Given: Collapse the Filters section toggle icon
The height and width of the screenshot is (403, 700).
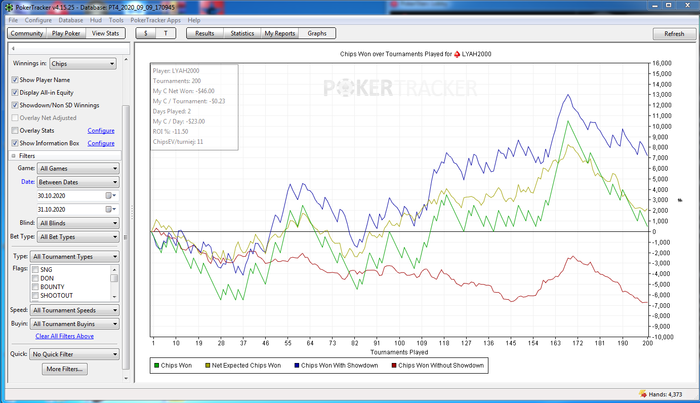Looking at the screenshot, I should coord(14,156).
